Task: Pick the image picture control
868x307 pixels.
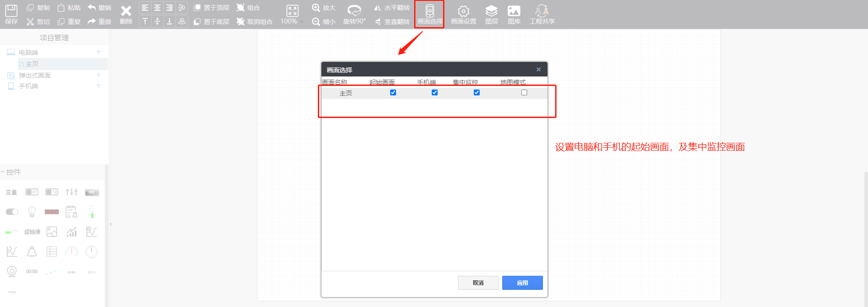Action: pos(52,231)
